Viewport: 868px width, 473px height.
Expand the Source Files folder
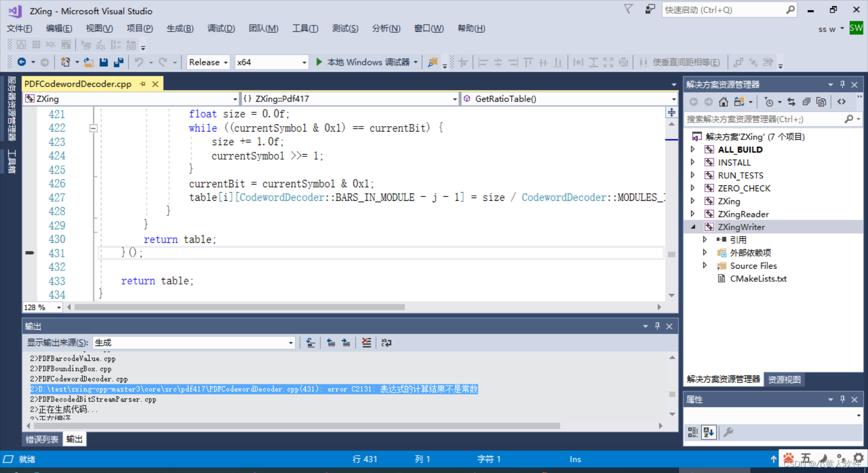tap(704, 265)
